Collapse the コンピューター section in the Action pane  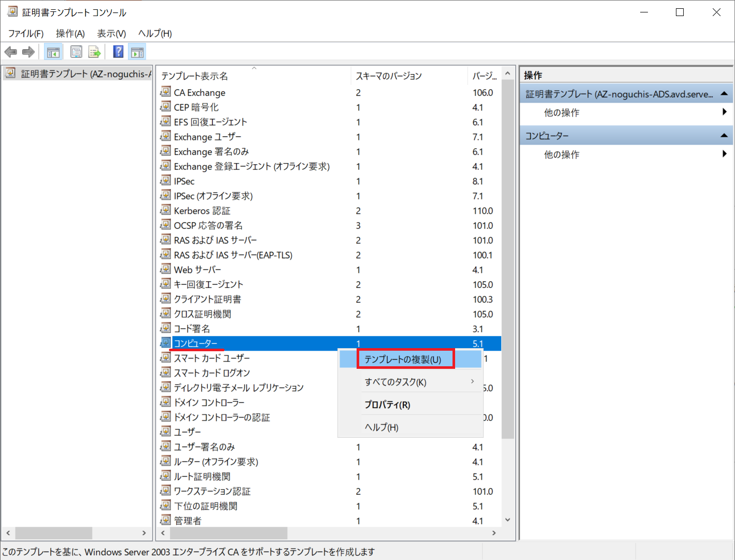[x=724, y=136]
